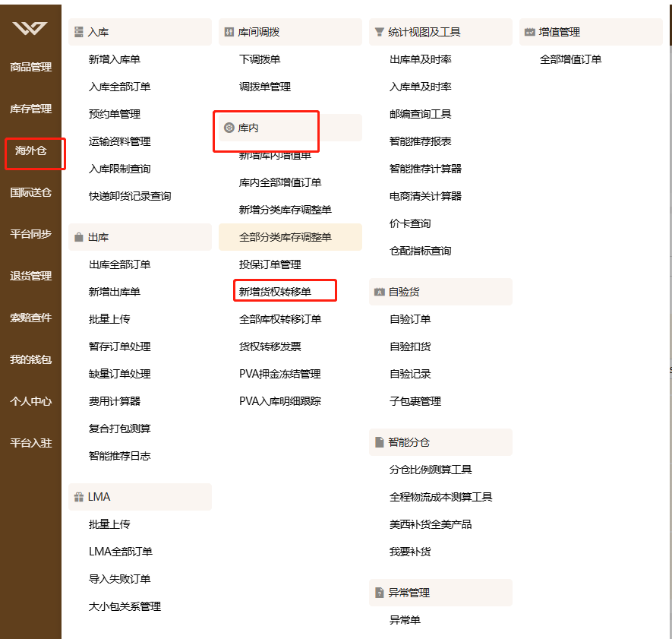Open 平台入驻 in the sidebar

pyautogui.click(x=31, y=443)
